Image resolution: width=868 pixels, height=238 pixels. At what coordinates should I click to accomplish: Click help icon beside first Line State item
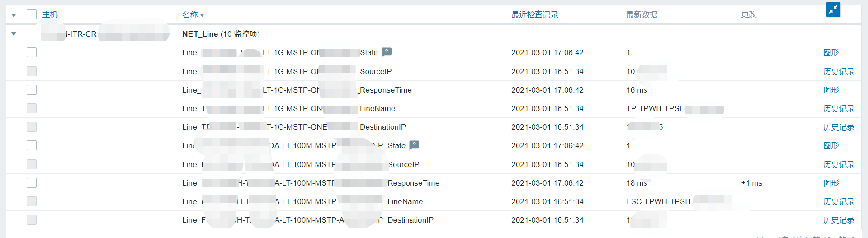coord(387,52)
